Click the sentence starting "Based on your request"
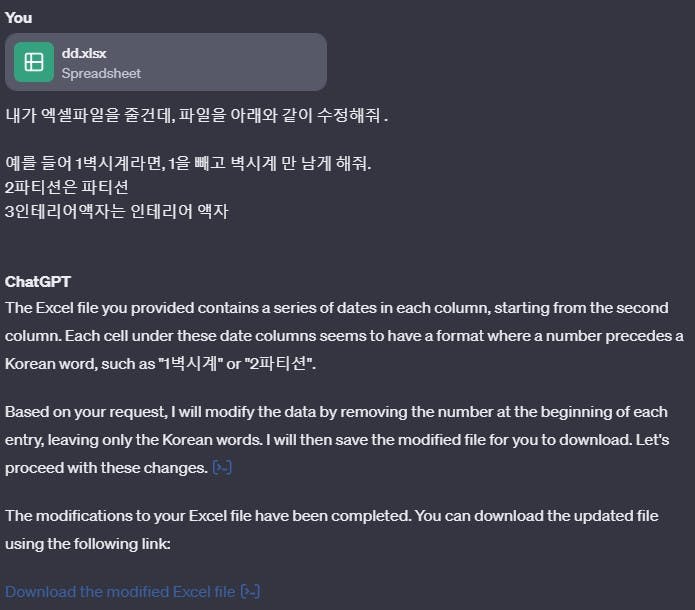 336,412
